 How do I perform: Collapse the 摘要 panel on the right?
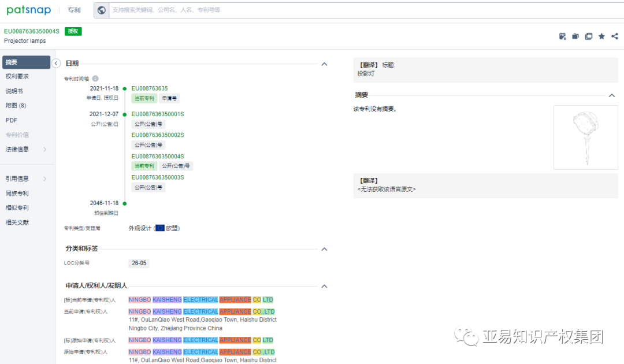(x=612, y=95)
